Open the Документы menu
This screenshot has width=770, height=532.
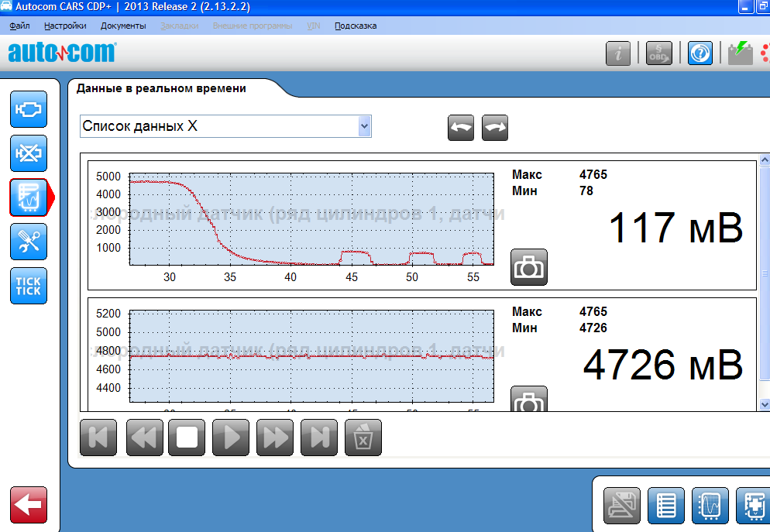coord(123,26)
